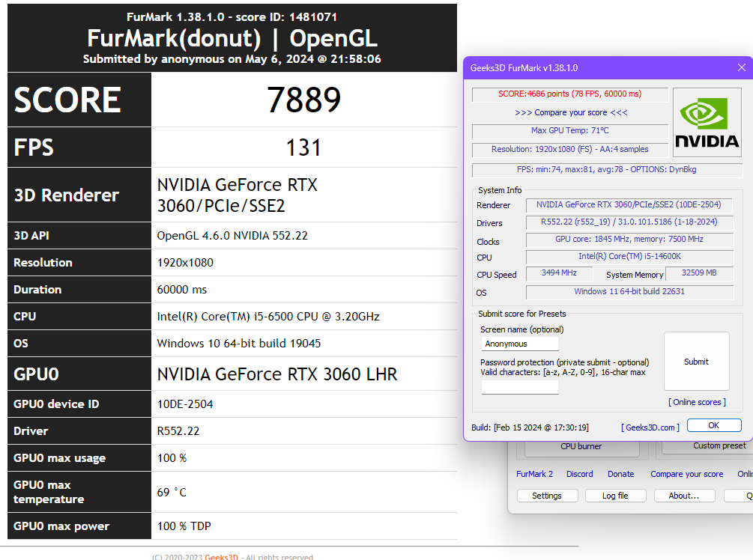Open the Log file button
Screen dimensions: 753x560
615,496
